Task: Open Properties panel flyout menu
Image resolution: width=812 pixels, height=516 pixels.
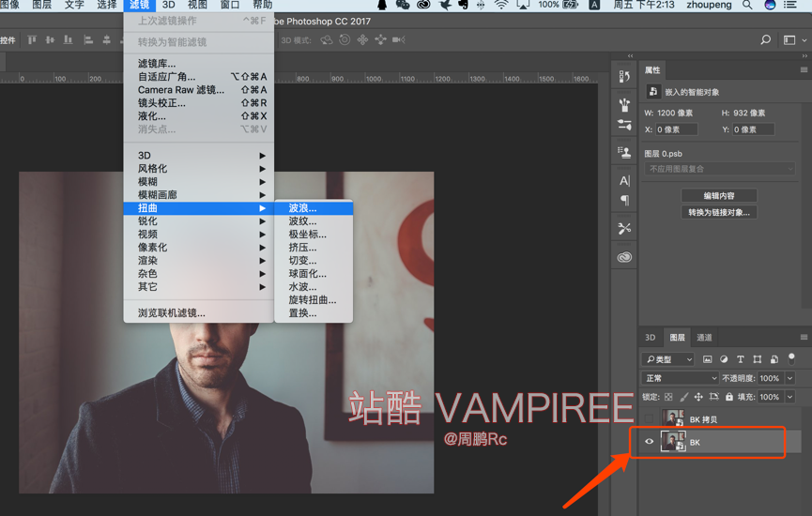Action: pyautogui.click(x=804, y=69)
